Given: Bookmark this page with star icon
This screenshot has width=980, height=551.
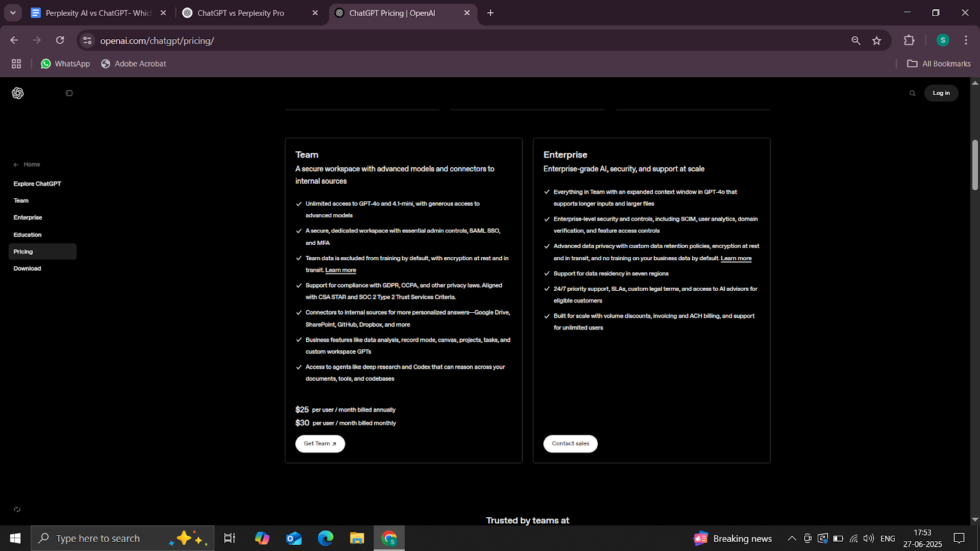Looking at the screenshot, I should coord(876,40).
